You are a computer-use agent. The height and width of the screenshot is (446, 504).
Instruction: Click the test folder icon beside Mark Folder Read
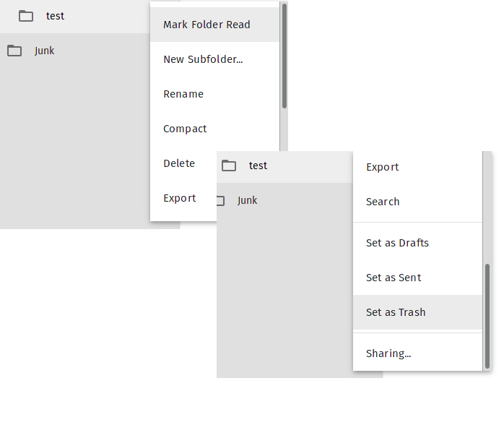point(26,16)
